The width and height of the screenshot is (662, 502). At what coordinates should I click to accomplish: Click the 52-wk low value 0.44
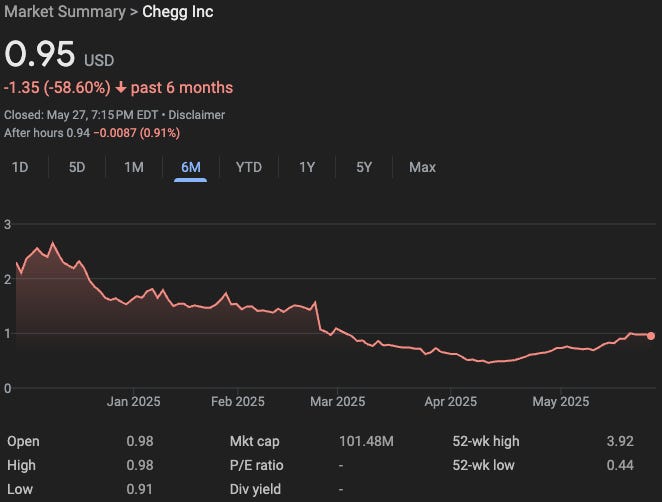tap(620, 465)
